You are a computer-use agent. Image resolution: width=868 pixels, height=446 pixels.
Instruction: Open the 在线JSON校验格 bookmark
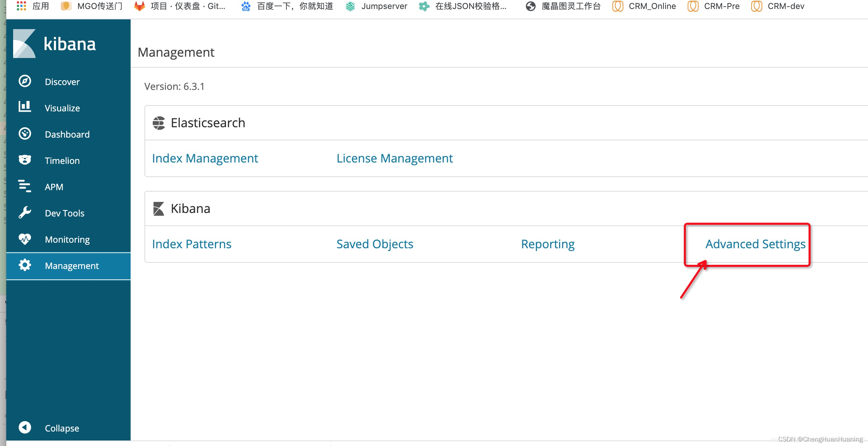coord(471,6)
